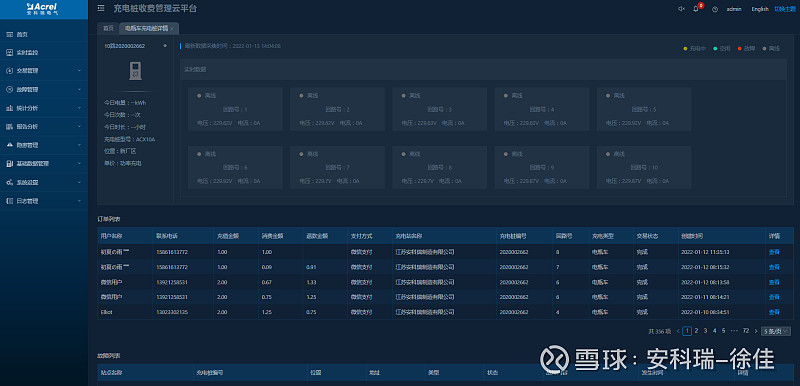Select the circuit 2 status card
This screenshot has height=386, width=800.
pos(337,109)
